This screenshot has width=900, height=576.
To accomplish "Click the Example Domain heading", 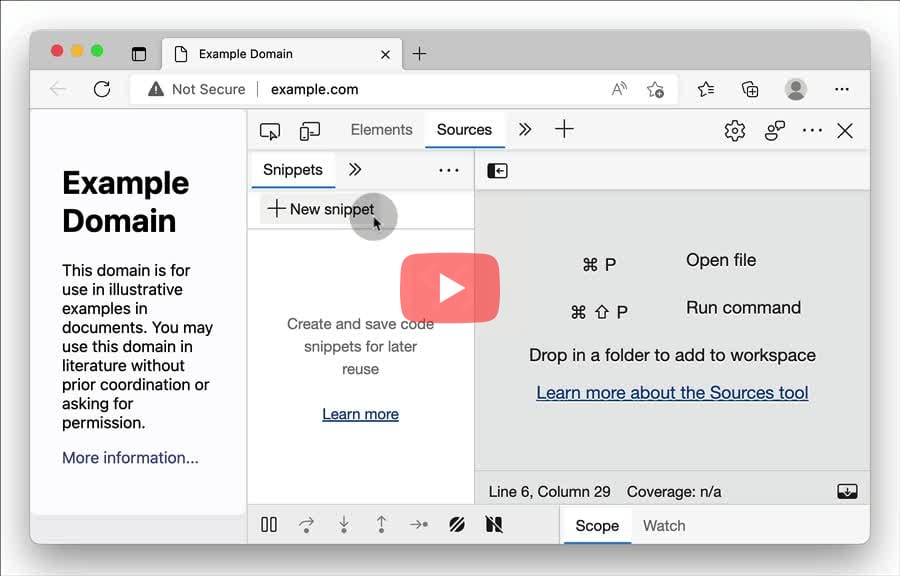I will point(126,202).
